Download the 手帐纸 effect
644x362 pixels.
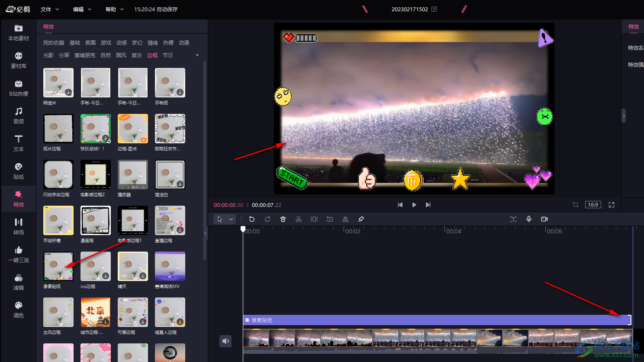tap(180, 92)
